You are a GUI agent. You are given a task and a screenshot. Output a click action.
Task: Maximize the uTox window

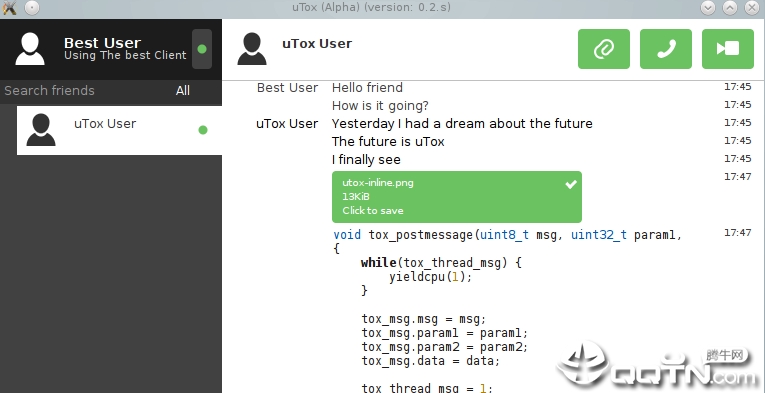[729, 8]
